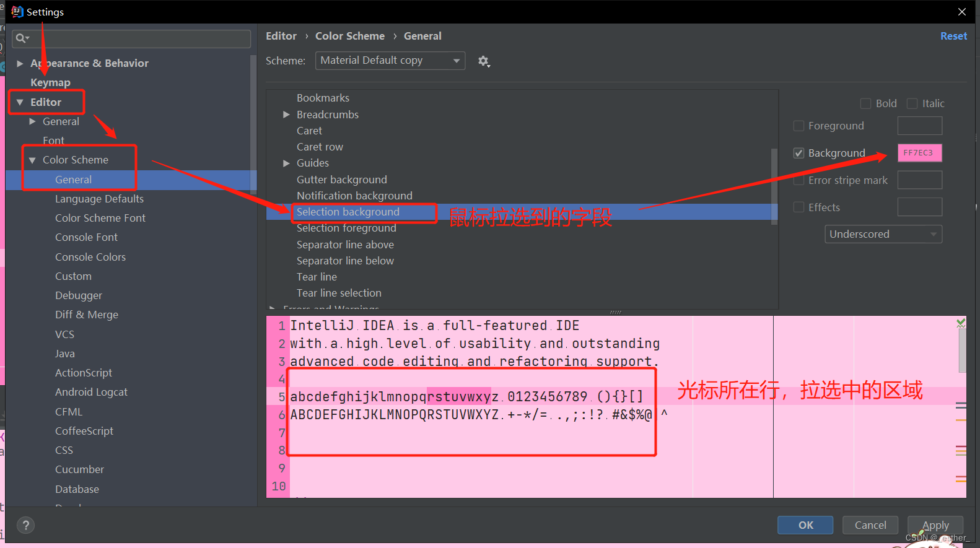Open the Underscored effect type dropdown
Viewport: 980px width, 548px height.
tap(883, 234)
